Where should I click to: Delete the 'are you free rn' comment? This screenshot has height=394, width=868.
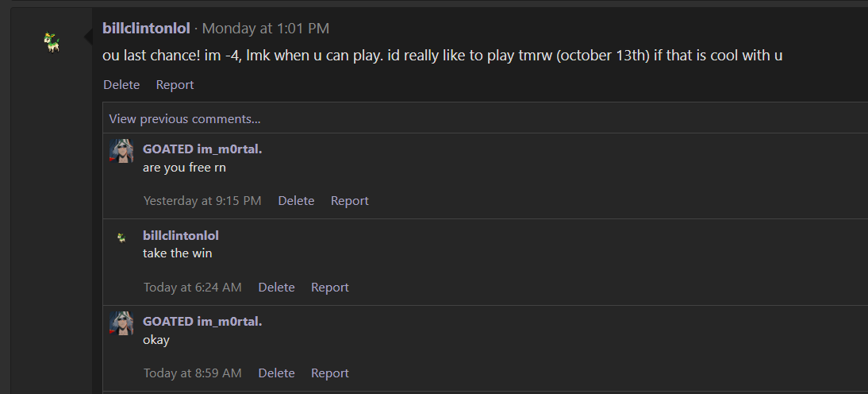click(x=296, y=201)
